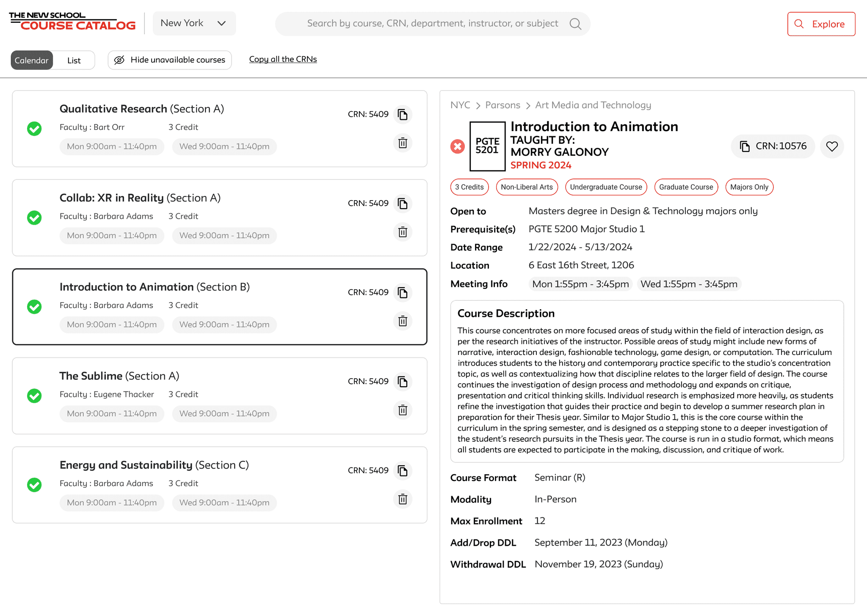Open The Sublime (Section A) title
Viewport: 867px width, 616px height.
coord(119,376)
